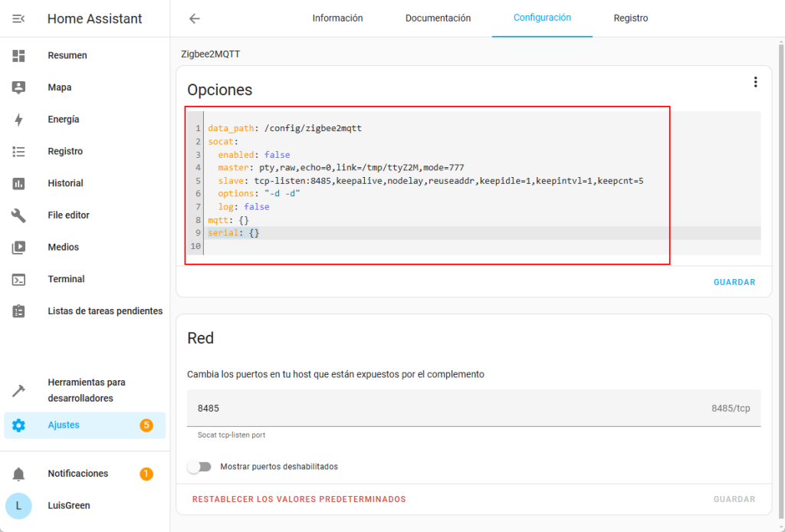Screen dimensions: 785x532
Task: Click GUARDAR in the Opciones card
Action: tap(734, 282)
